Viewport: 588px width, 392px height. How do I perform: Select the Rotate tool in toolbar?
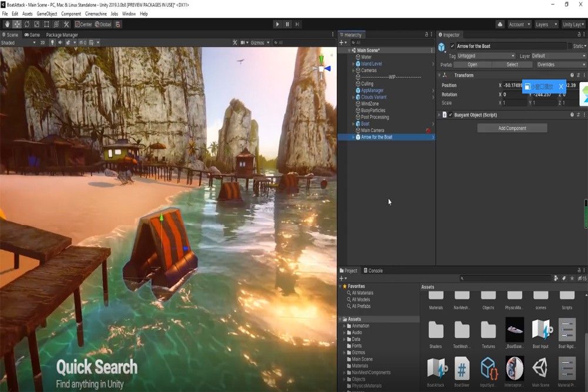pyautogui.click(x=27, y=24)
